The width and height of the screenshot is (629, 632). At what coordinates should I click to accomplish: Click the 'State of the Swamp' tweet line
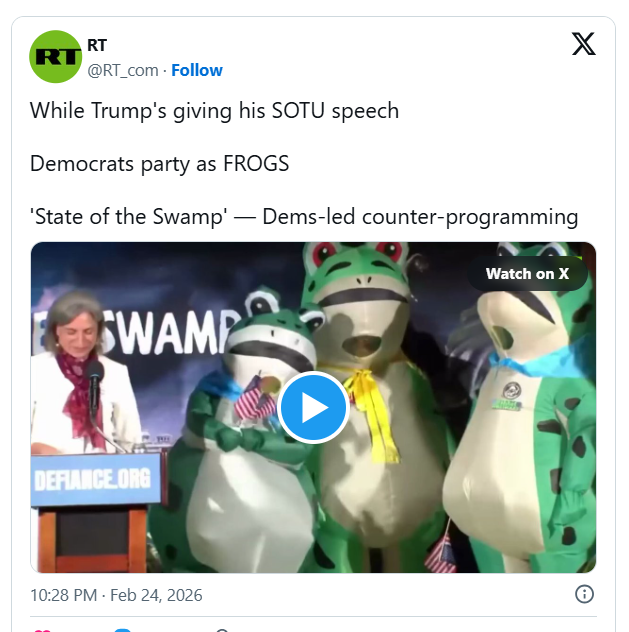[x=304, y=216]
